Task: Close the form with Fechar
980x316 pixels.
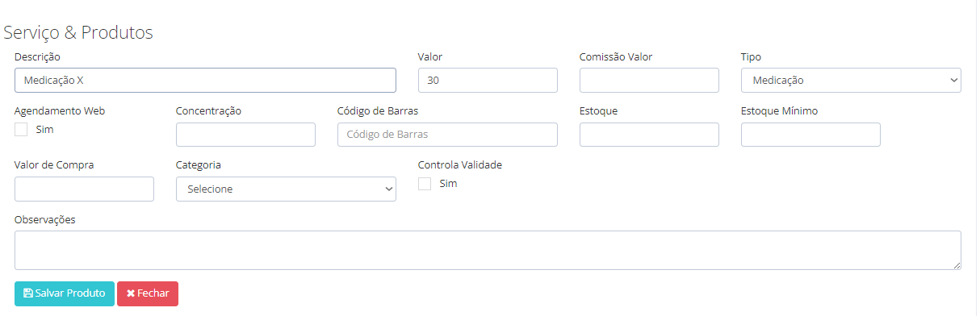Action: [x=148, y=293]
